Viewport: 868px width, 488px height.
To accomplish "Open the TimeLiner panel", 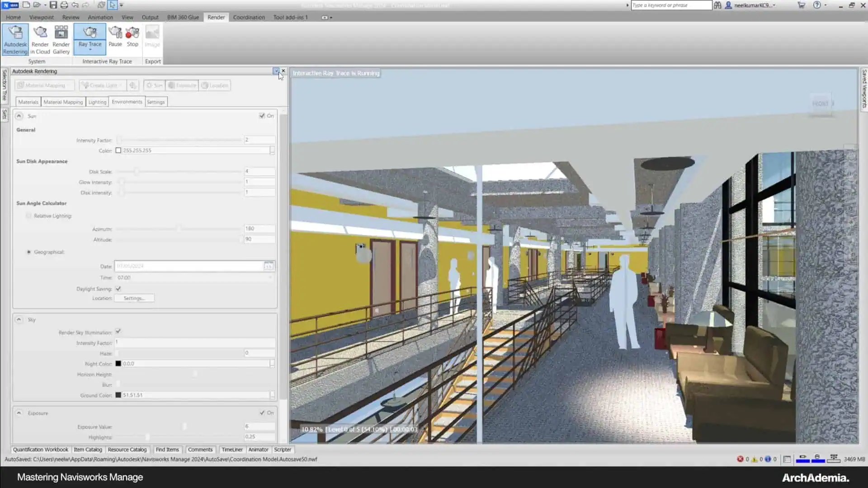I will tap(232, 449).
